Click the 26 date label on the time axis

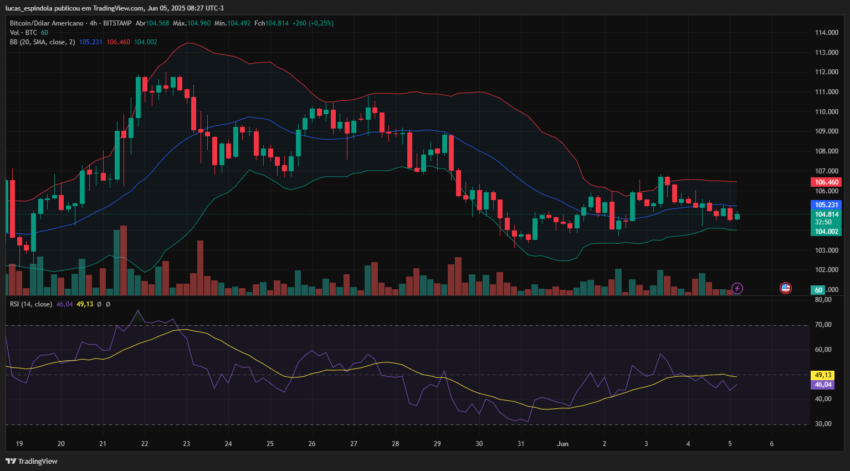pos(312,443)
